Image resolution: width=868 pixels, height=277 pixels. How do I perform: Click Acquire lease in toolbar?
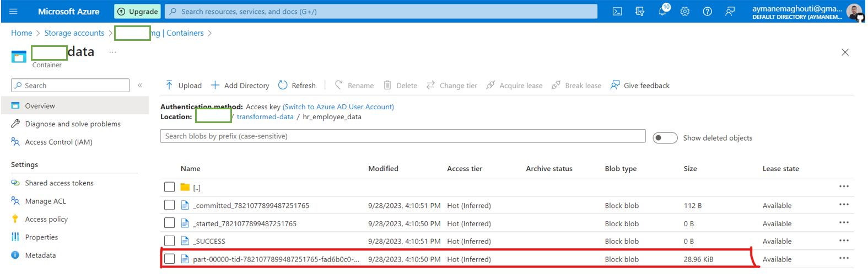(514, 86)
